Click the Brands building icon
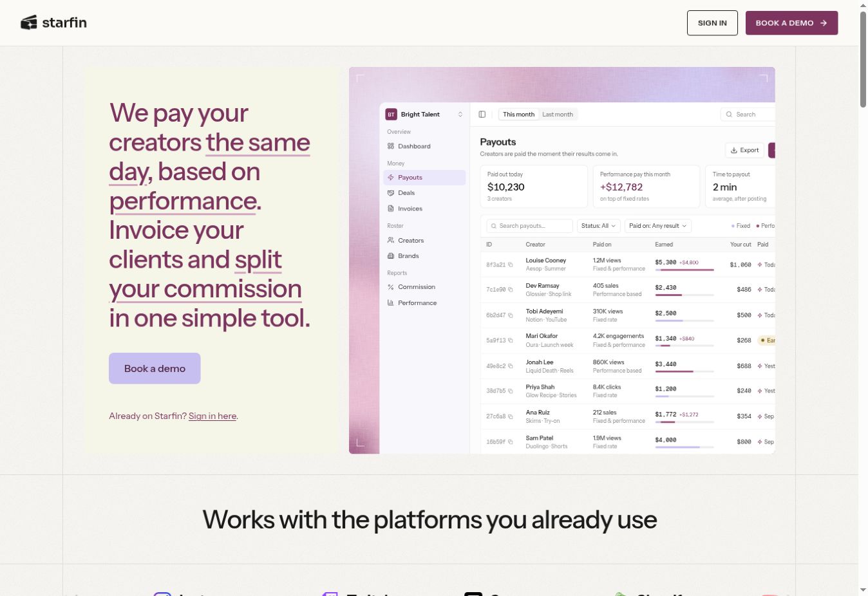 [391, 256]
